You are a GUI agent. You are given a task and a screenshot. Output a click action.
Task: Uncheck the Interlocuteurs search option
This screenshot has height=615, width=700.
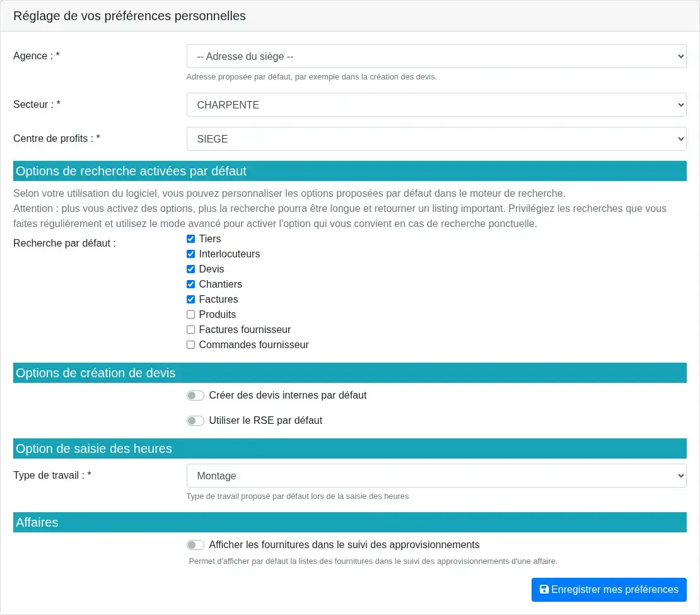[x=190, y=254]
